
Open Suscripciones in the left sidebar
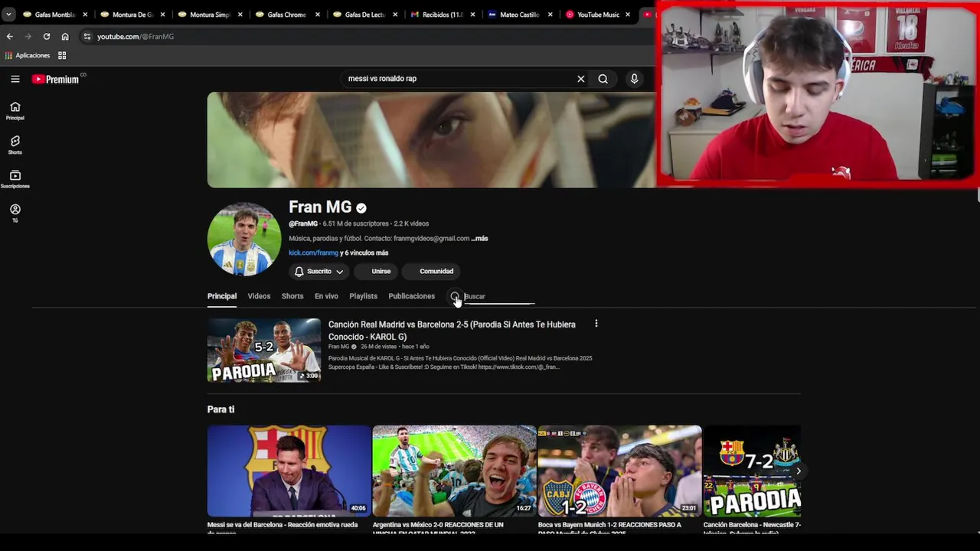click(x=15, y=180)
